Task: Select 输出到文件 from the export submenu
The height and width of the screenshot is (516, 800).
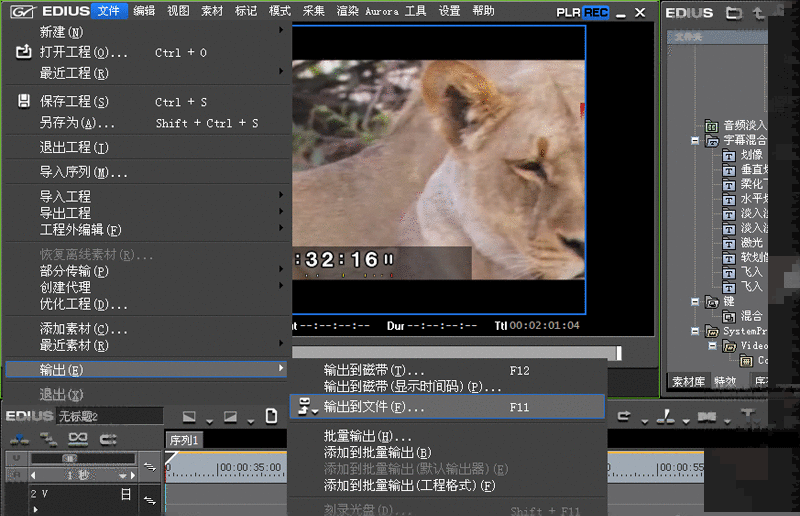Action: 374,407
